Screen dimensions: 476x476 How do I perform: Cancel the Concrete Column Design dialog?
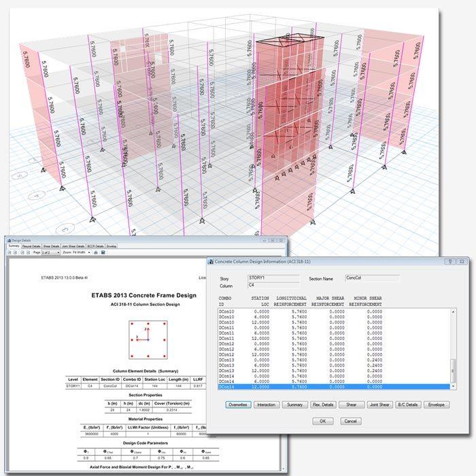point(351,421)
